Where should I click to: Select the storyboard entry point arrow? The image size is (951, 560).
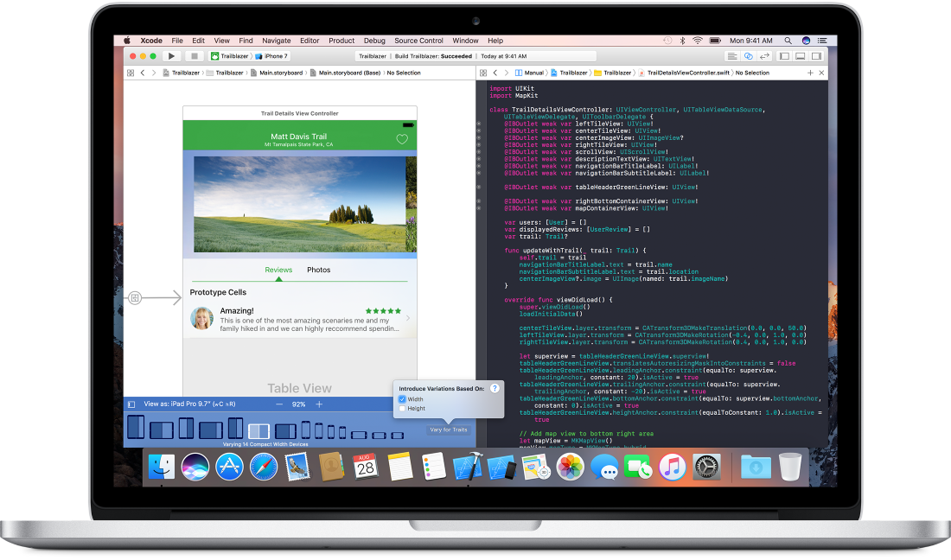point(155,297)
